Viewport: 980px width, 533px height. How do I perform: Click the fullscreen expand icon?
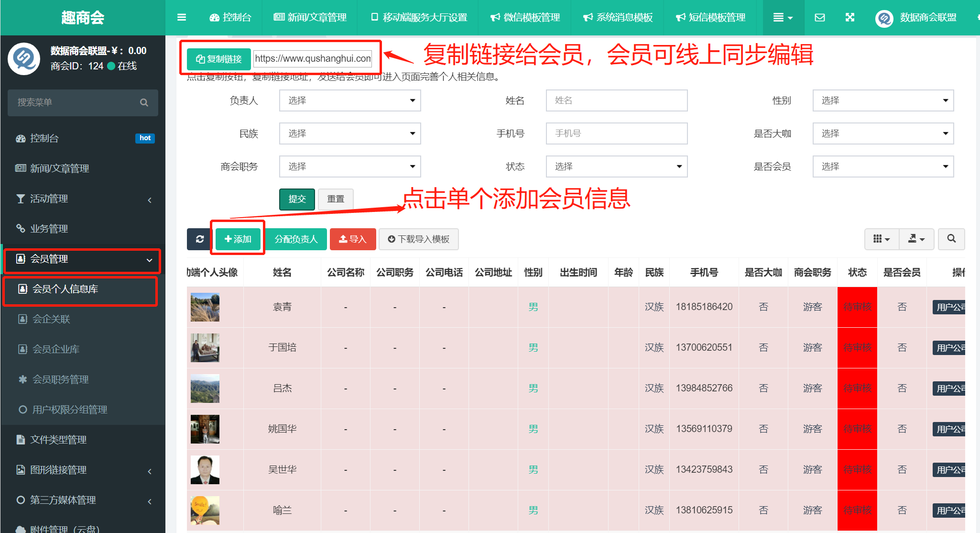[x=849, y=18]
